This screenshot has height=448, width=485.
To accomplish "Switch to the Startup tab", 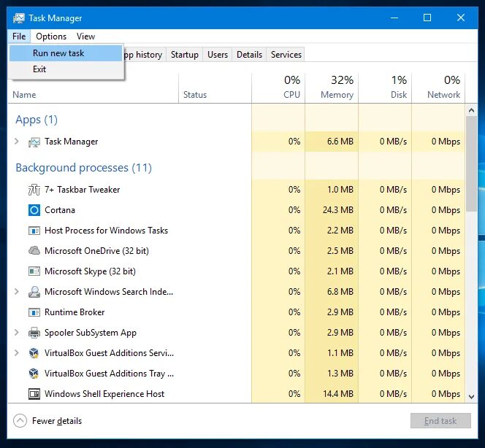I will click(x=185, y=55).
